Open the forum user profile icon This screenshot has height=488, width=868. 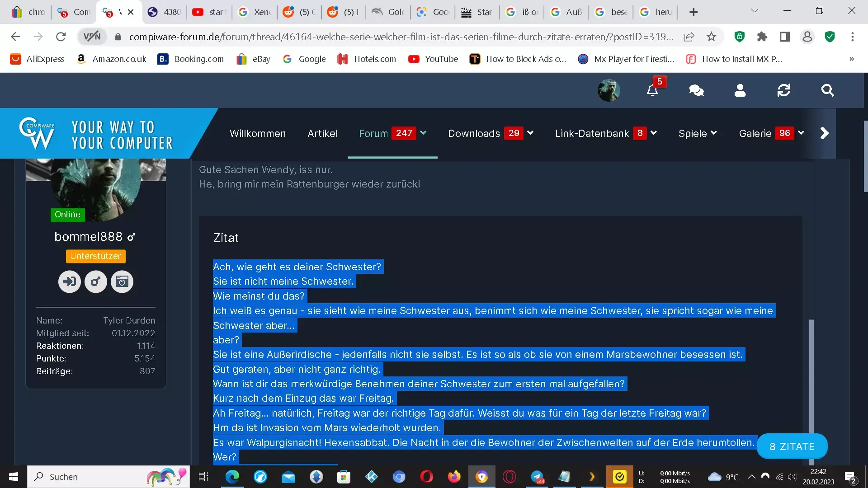[740, 90]
